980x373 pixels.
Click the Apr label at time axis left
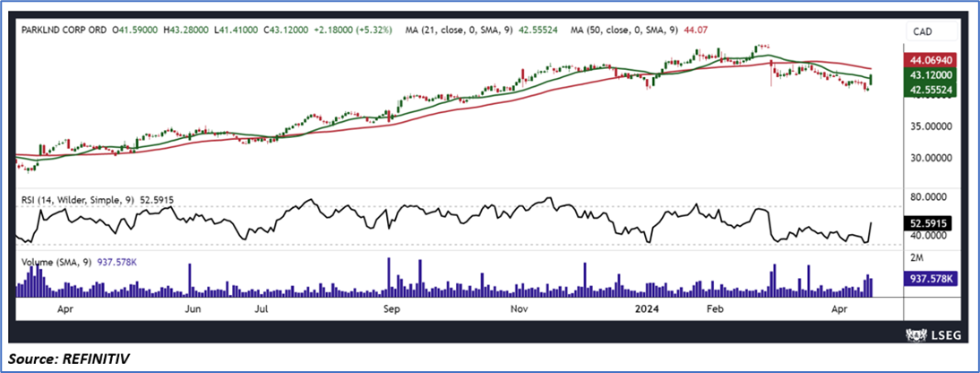click(66, 308)
